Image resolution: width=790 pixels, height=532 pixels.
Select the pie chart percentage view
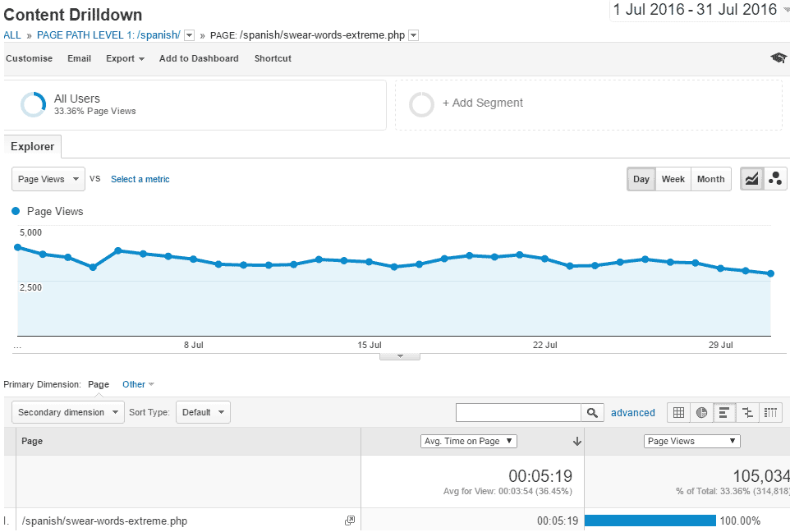click(x=701, y=412)
